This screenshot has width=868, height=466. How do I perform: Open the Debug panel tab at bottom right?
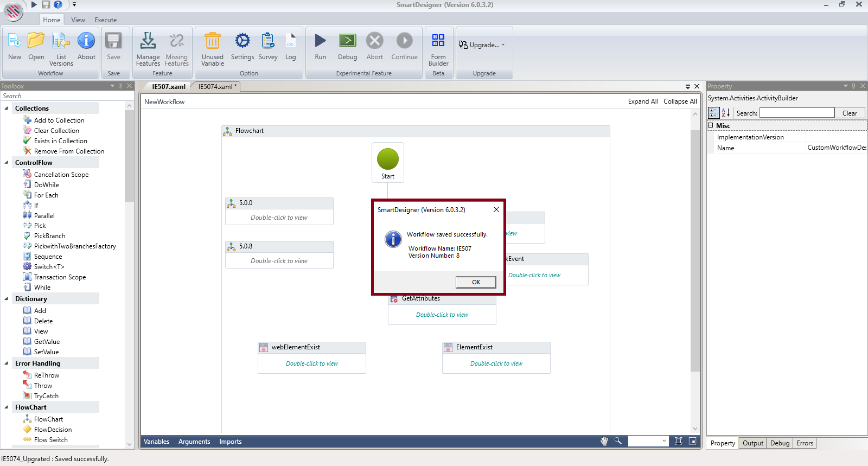click(780, 443)
